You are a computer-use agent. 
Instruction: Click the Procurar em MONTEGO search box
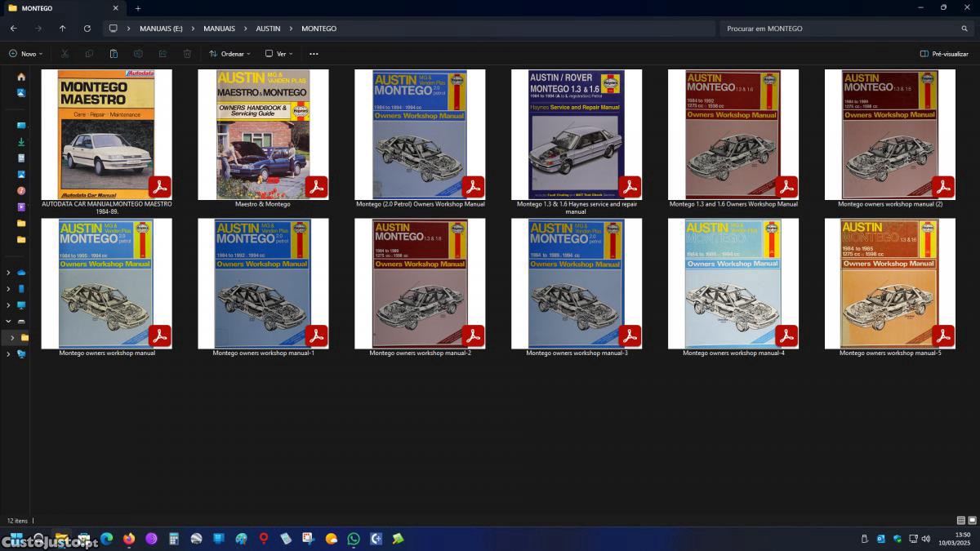tap(841, 29)
